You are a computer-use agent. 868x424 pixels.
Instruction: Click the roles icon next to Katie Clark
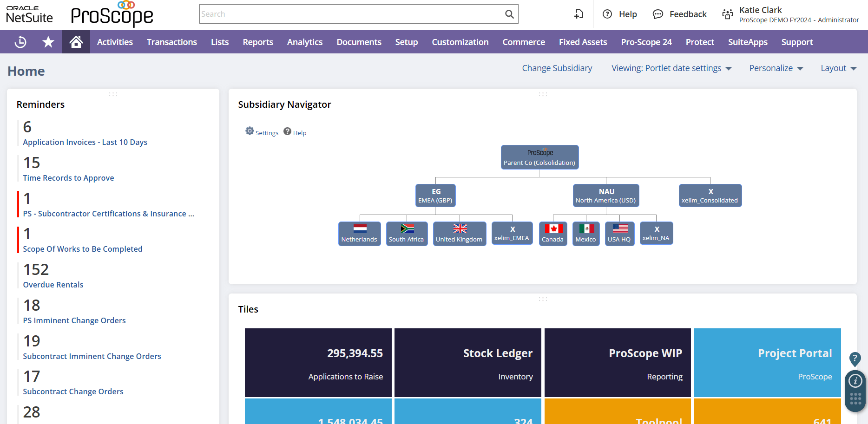click(x=727, y=14)
